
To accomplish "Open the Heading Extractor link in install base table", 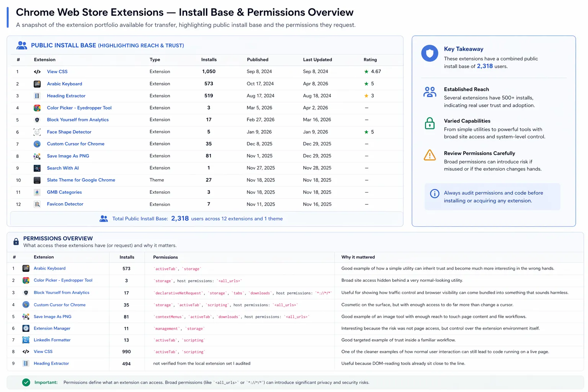I will click(66, 96).
